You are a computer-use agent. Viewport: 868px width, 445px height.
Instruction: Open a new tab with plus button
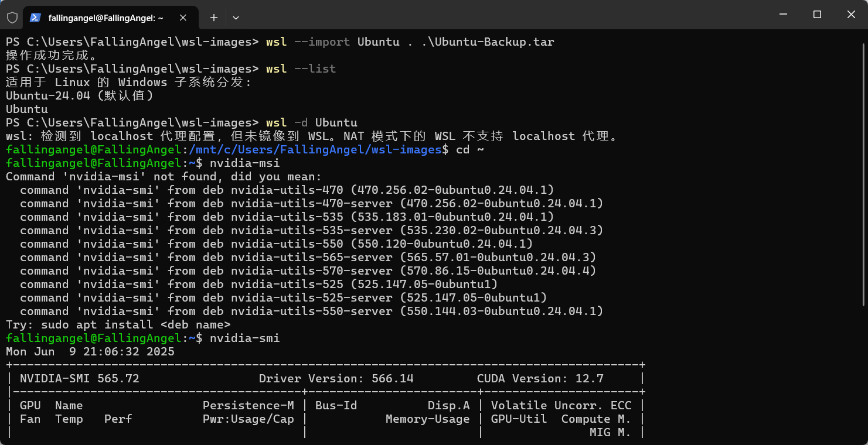tap(214, 18)
